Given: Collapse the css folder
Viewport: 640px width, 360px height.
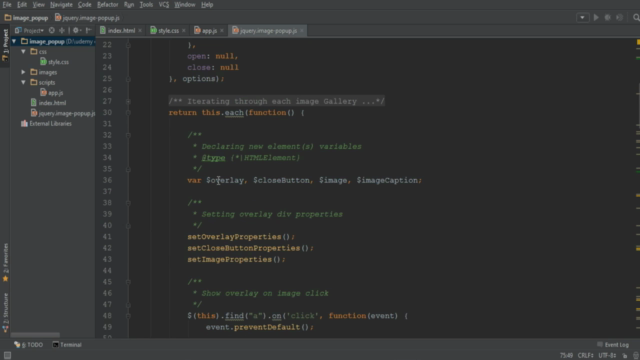Looking at the screenshot, I should tap(23, 51).
